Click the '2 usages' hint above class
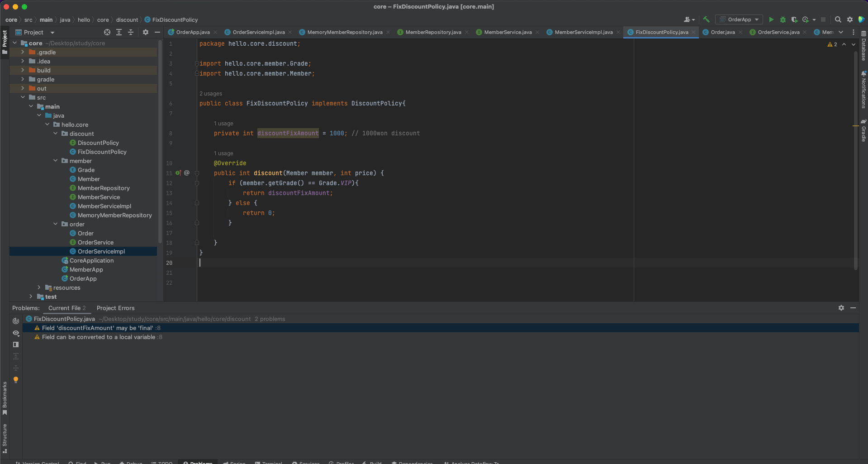Image resolution: width=868 pixels, height=464 pixels. 211,94
